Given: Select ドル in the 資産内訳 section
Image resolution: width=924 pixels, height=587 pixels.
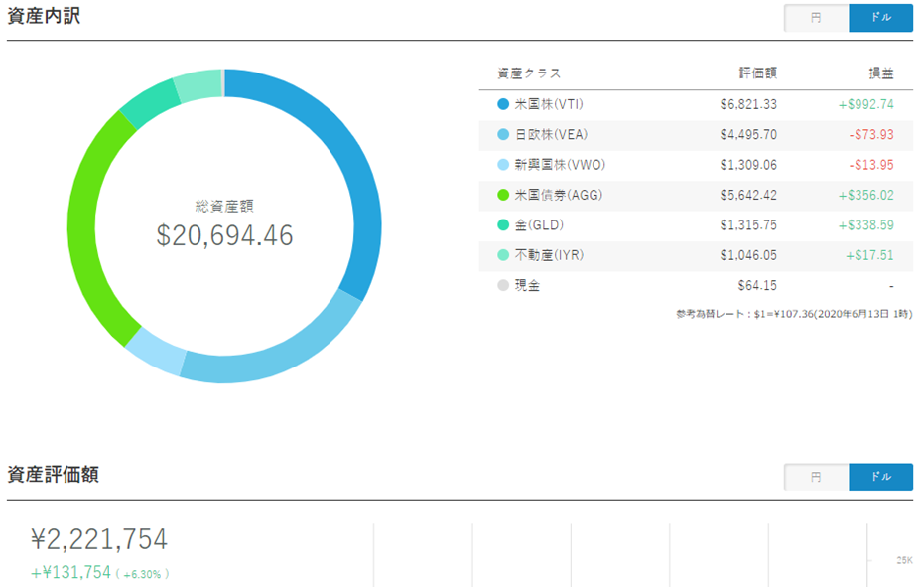Looking at the screenshot, I should tap(880, 18).
